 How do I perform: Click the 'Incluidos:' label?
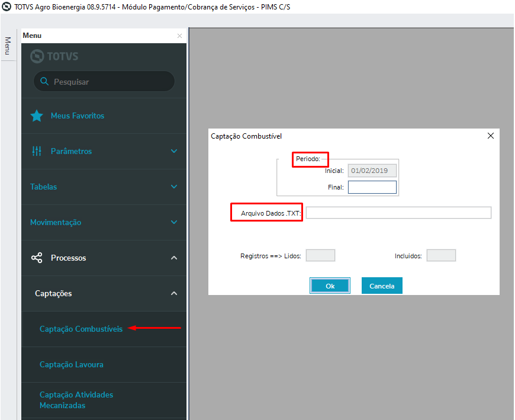point(408,256)
